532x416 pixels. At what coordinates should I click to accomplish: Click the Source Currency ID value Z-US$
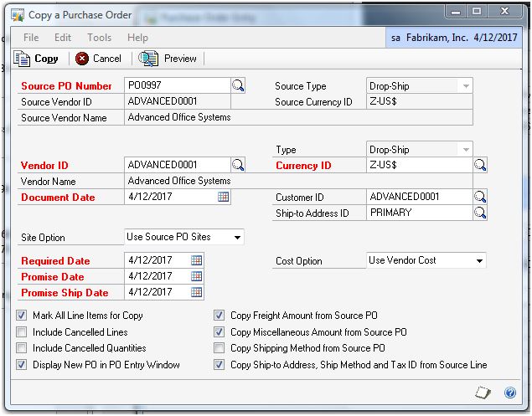[x=383, y=101]
